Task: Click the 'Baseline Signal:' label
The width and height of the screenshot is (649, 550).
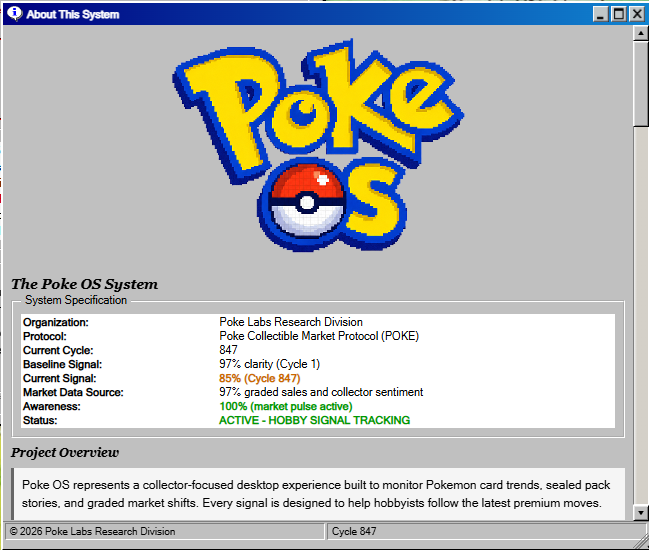Action: (x=62, y=364)
